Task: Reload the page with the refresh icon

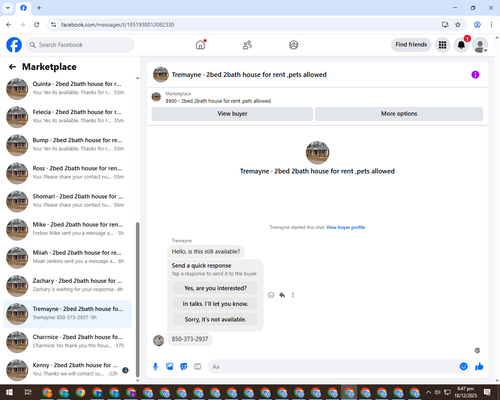Action: 37,25
